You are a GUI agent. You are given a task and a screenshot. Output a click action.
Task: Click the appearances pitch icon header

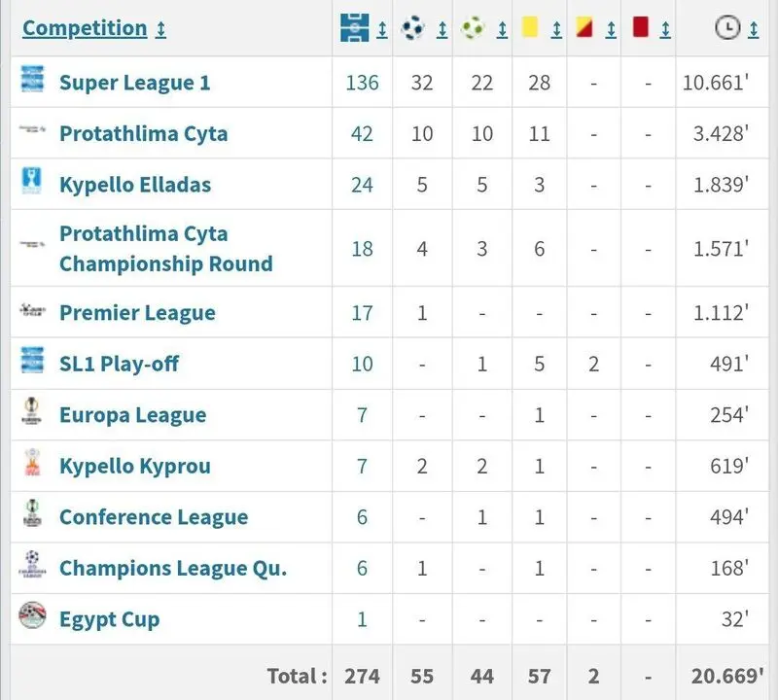(x=355, y=28)
